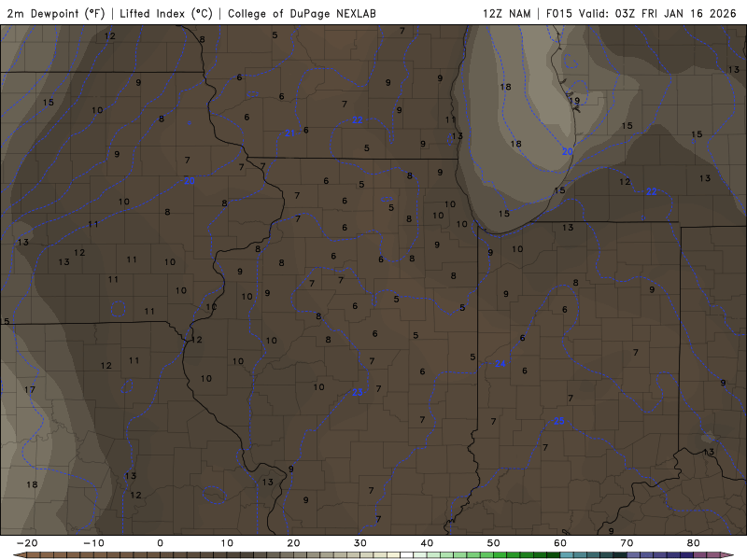Click the blue "21" contour label
This screenshot has height=560, width=747.
(x=289, y=133)
